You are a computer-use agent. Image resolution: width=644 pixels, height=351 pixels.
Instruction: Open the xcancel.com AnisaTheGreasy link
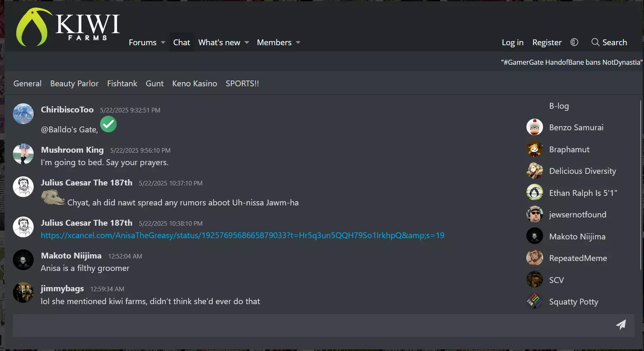pos(243,235)
